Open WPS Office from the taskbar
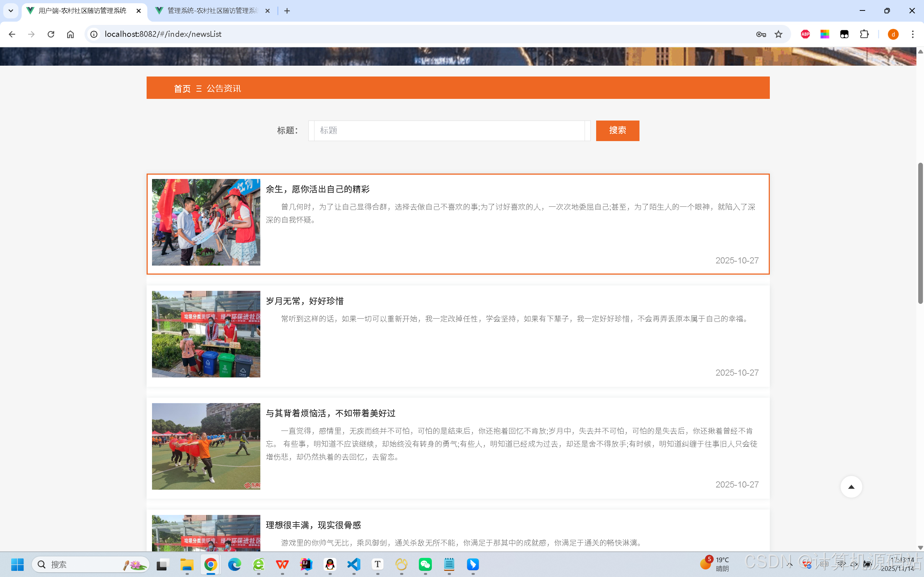924x577 pixels. 282,564
